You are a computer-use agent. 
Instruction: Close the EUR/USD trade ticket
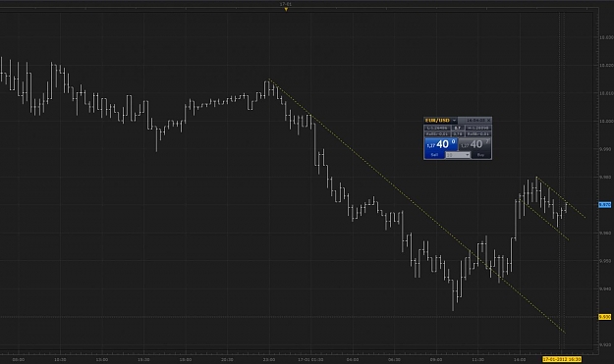pyautogui.click(x=488, y=121)
